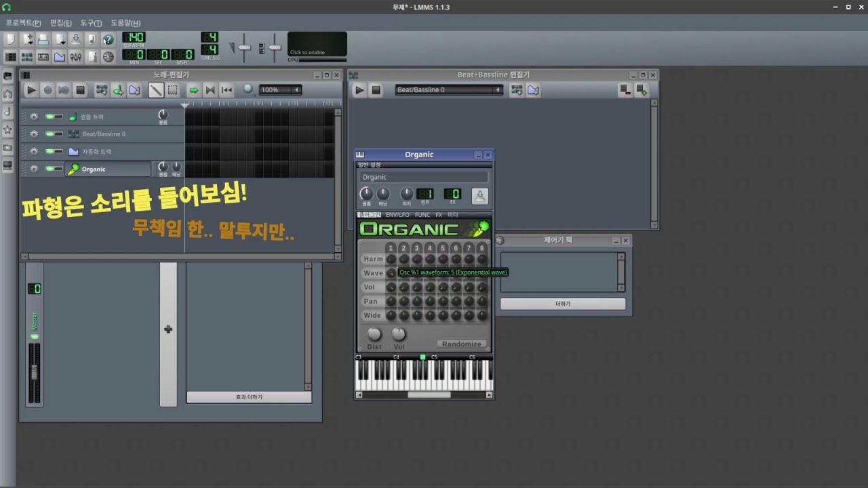Open My Presets star sidebar icon
The height and width of the screenshot is (488, 868).
click(8, 129)
